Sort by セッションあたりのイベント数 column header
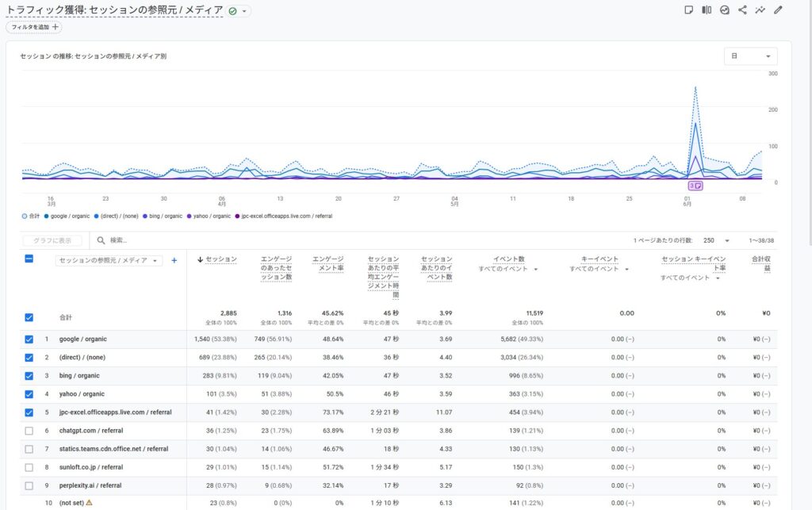 pyautogui.click(x=437, y=267)
